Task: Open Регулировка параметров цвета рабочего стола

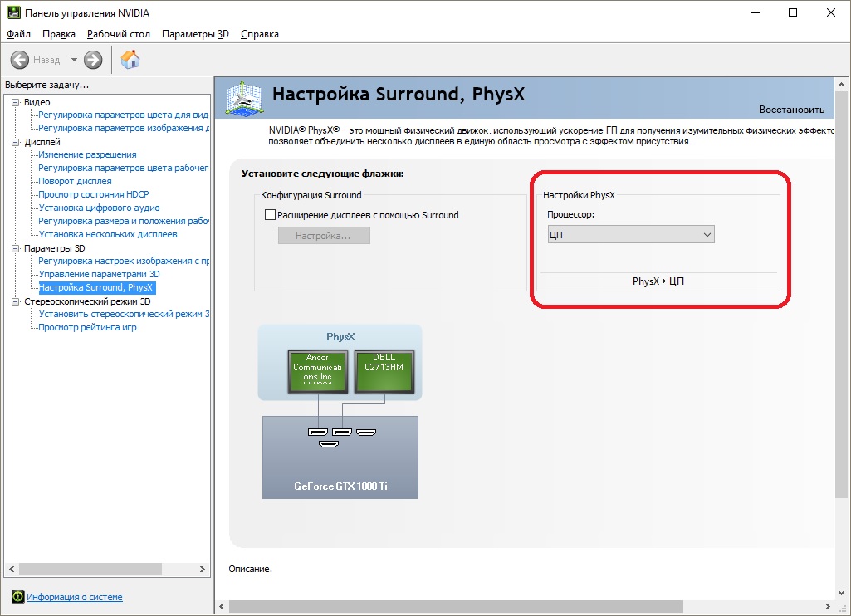Action: [123, 168]
